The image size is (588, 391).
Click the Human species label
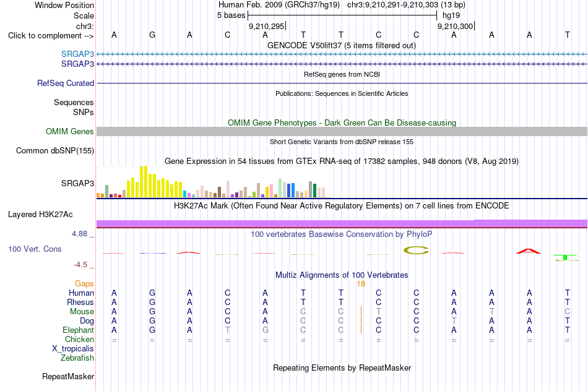tap(81, 293)
